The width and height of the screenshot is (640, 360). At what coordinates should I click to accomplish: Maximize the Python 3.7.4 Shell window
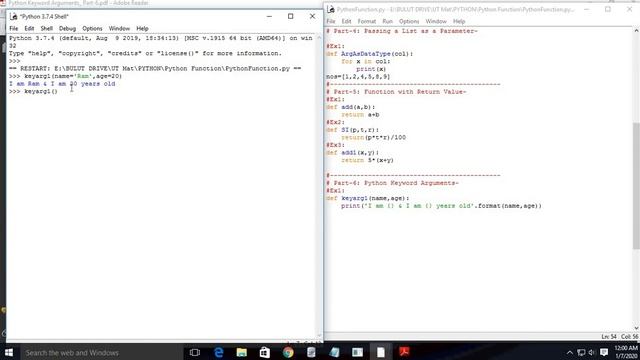[291, 16]
